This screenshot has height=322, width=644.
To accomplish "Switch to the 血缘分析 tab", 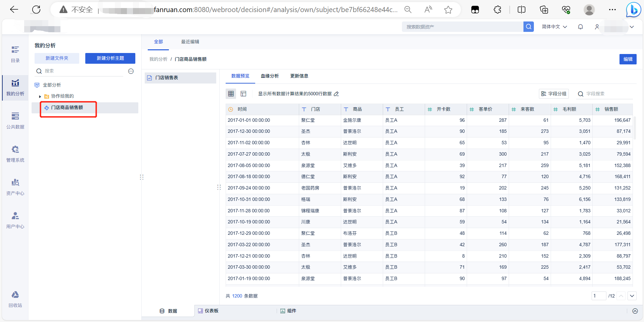I will click(270, 76).
